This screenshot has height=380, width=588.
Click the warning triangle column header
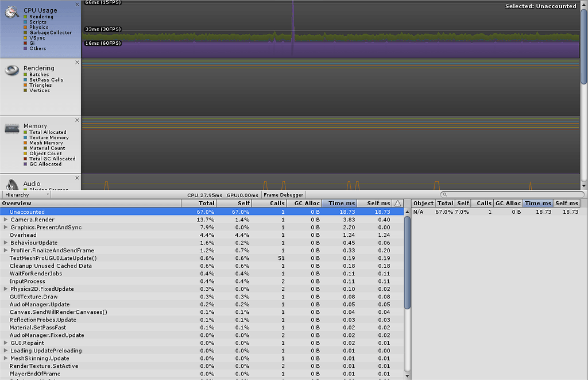(398, 203)
